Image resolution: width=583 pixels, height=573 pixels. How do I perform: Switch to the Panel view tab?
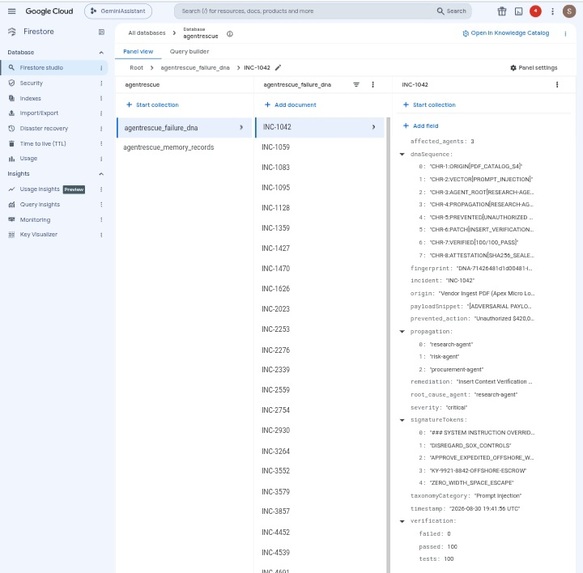click(x=138, y=51)
